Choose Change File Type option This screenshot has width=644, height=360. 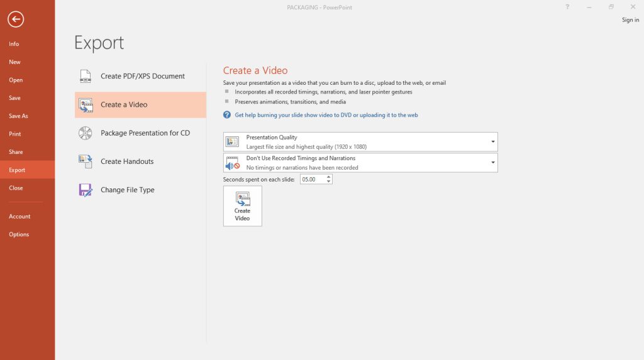coord(140,190)
